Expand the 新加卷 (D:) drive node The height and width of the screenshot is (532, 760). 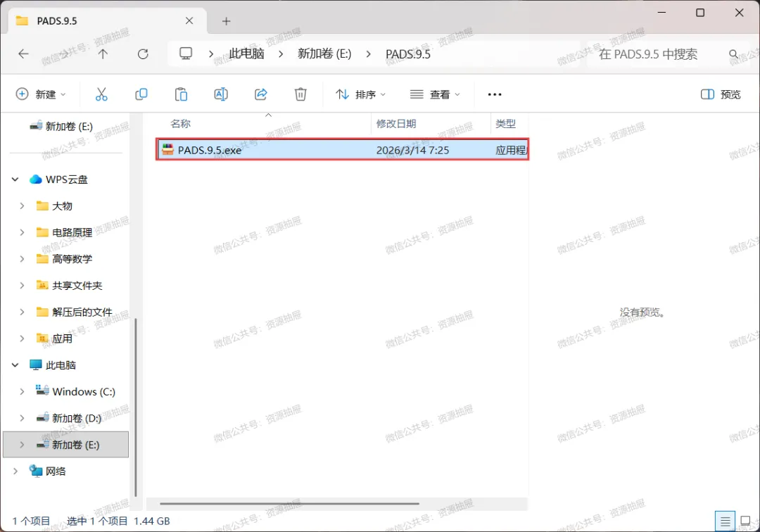pyautogui.click(x=22, y=418)
